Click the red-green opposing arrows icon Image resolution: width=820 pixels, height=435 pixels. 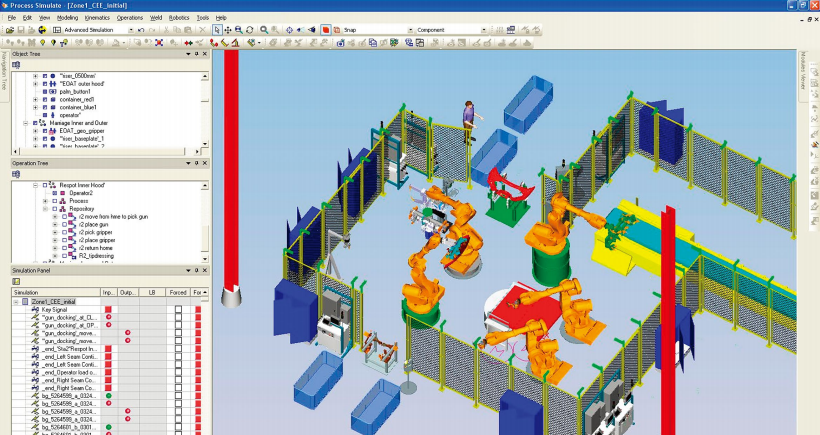click(189, 43)
